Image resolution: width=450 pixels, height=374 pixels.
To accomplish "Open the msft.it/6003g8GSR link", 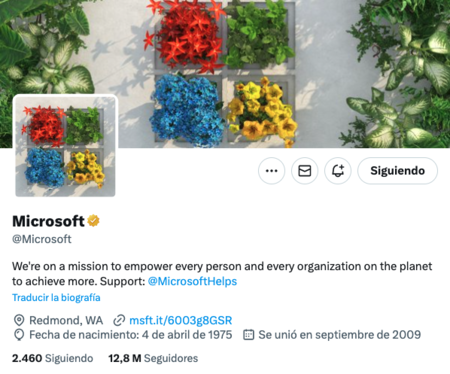I will [180, 320].
